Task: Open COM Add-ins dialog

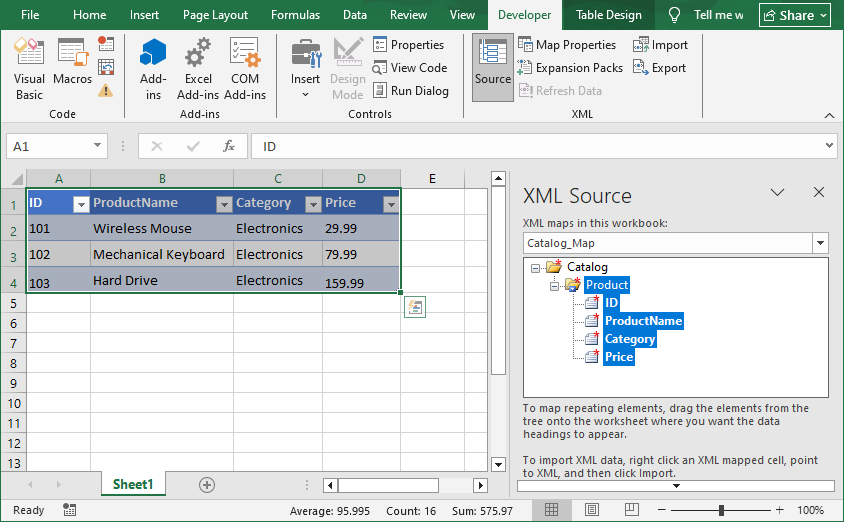Action: 245,69
